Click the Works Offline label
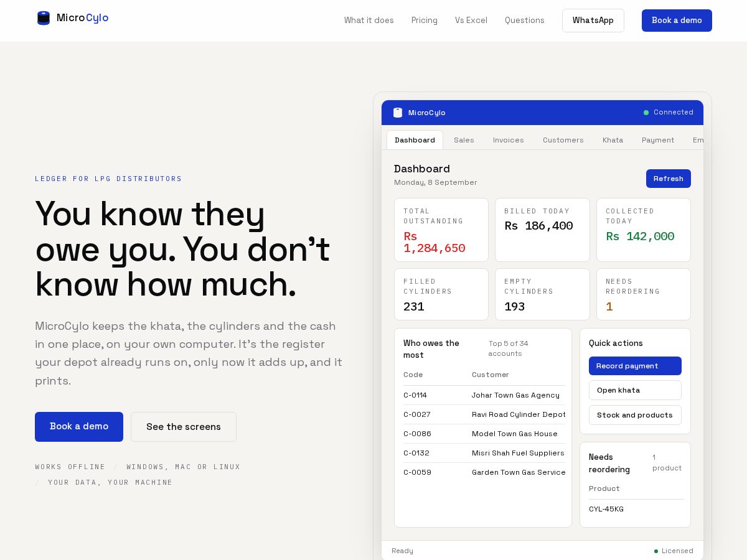This screenshot has height=560, width=747. click(70, 467)
